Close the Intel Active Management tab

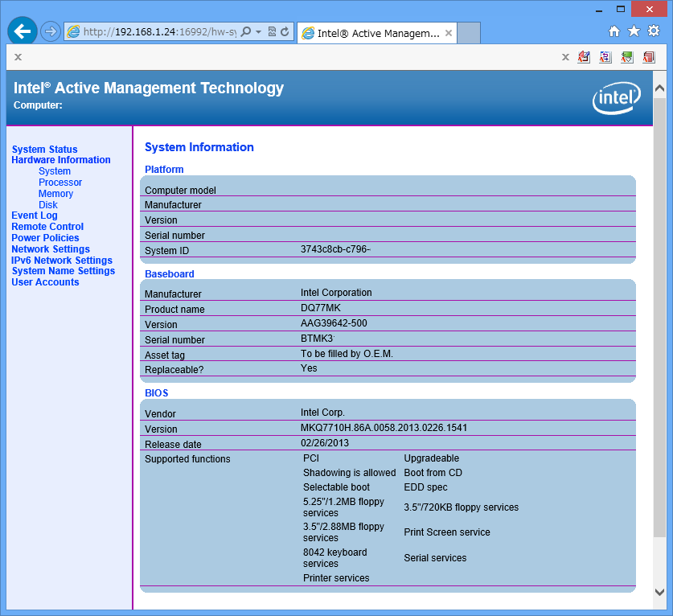click(449, 33)
